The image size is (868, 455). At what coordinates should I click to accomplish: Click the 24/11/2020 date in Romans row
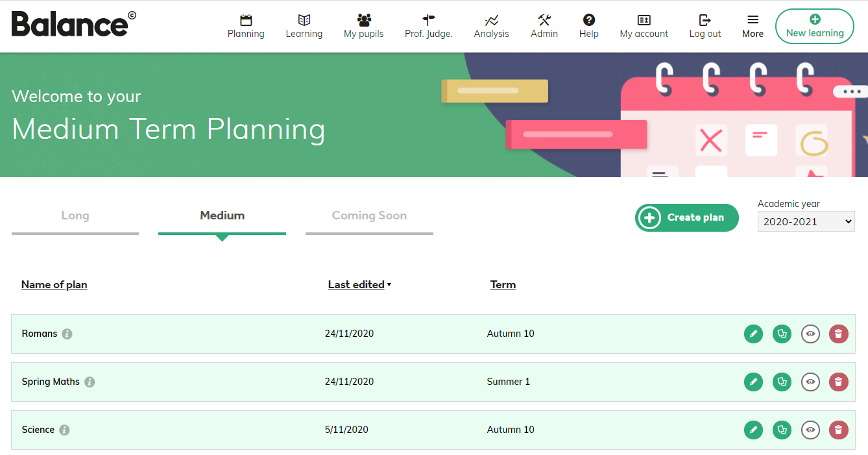click(x=349, y=334)
